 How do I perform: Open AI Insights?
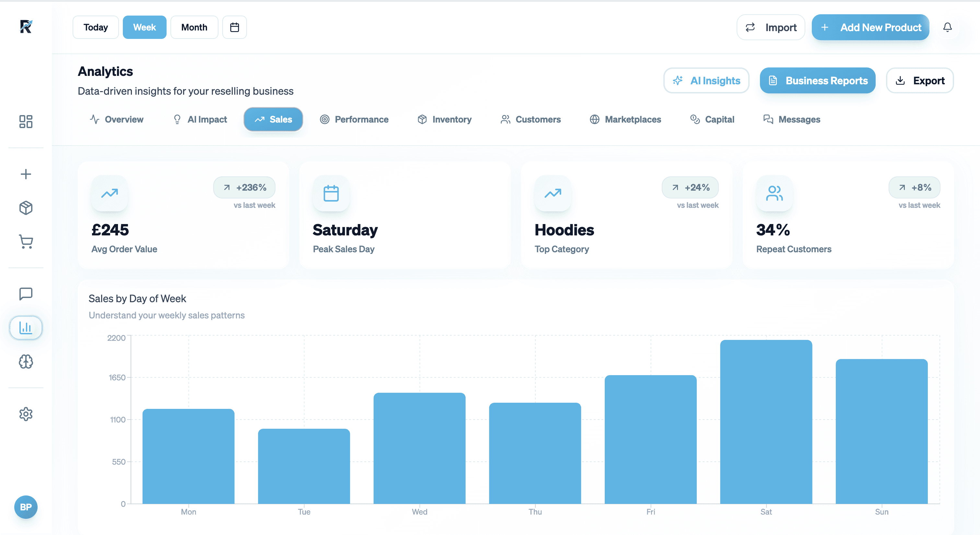706,81
